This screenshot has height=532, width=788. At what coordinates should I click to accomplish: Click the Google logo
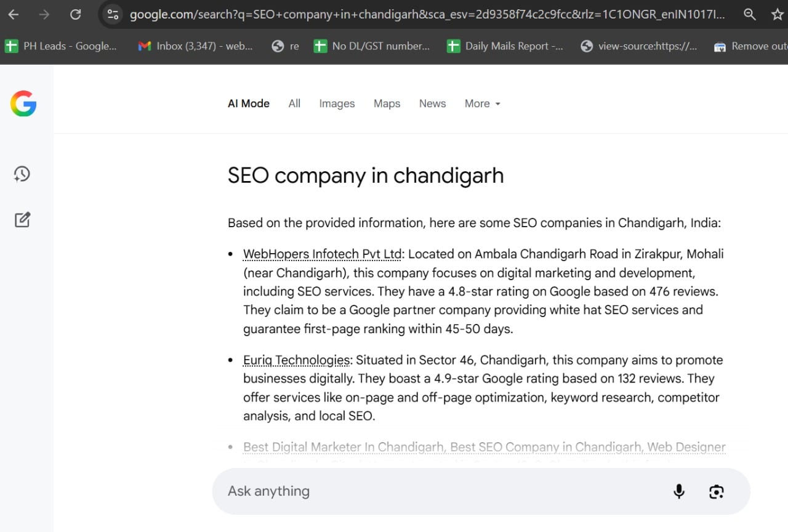click(23, 103)
